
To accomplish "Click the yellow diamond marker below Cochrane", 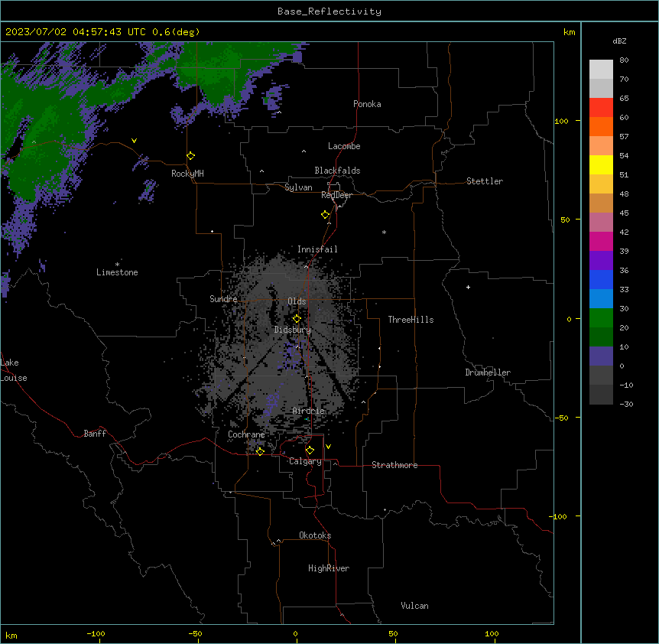I will click(x=260, y=451).
